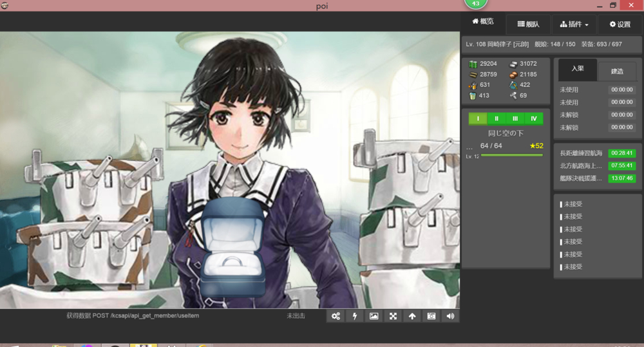Click the POST api_get_member/useitem status message

tap(133, 316)
